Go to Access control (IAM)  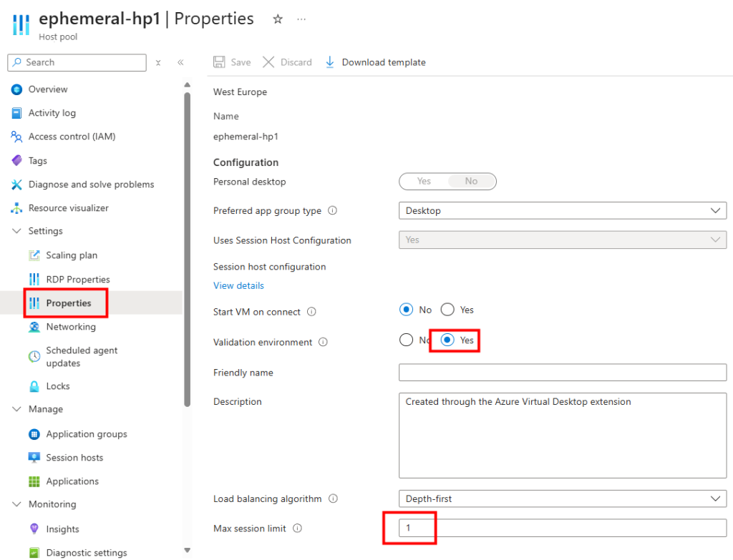click(72, 137)
